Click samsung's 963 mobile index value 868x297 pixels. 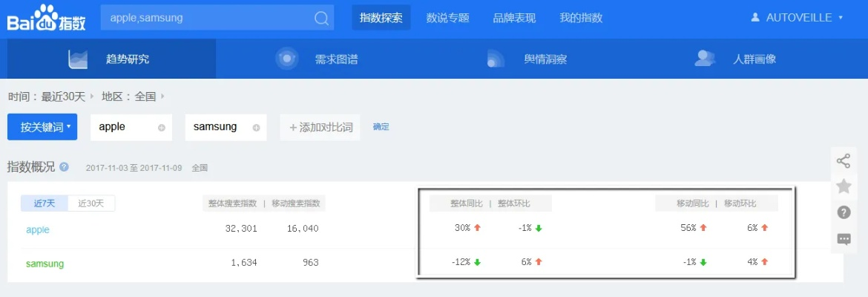point(311,263)
